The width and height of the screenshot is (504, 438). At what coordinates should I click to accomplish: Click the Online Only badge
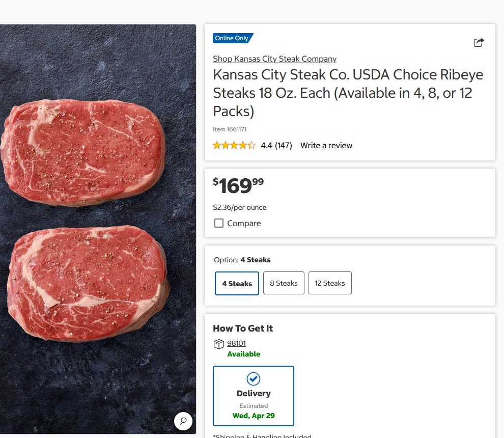pos(232,38)
